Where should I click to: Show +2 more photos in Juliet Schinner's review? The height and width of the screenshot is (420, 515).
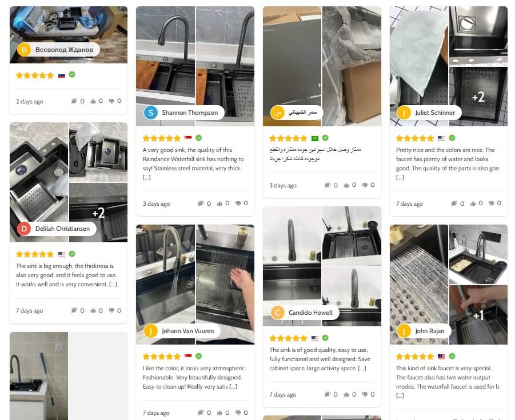pyautogui.click(x=478, y=97)
